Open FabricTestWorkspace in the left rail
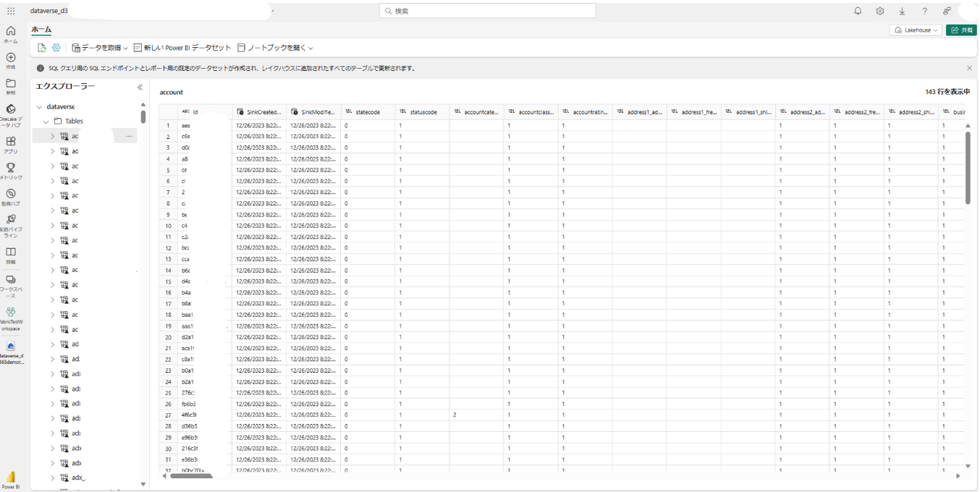The width and height of the screenshot is (980, 492). (x=11, y=318)
